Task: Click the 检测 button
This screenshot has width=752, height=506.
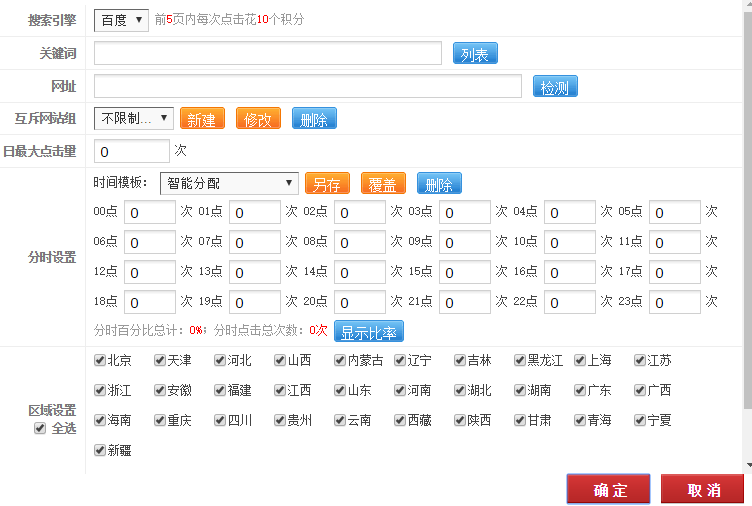Action: (555, 86)
